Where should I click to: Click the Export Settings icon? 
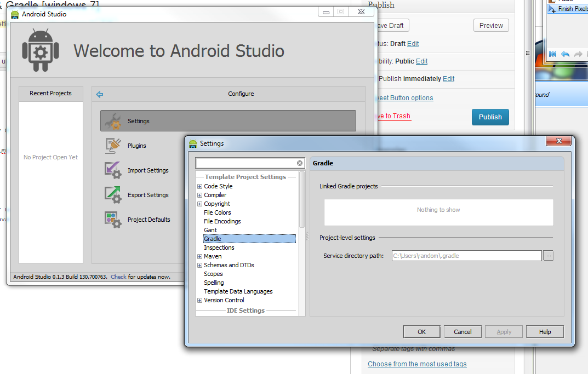[x=113, y=195]
